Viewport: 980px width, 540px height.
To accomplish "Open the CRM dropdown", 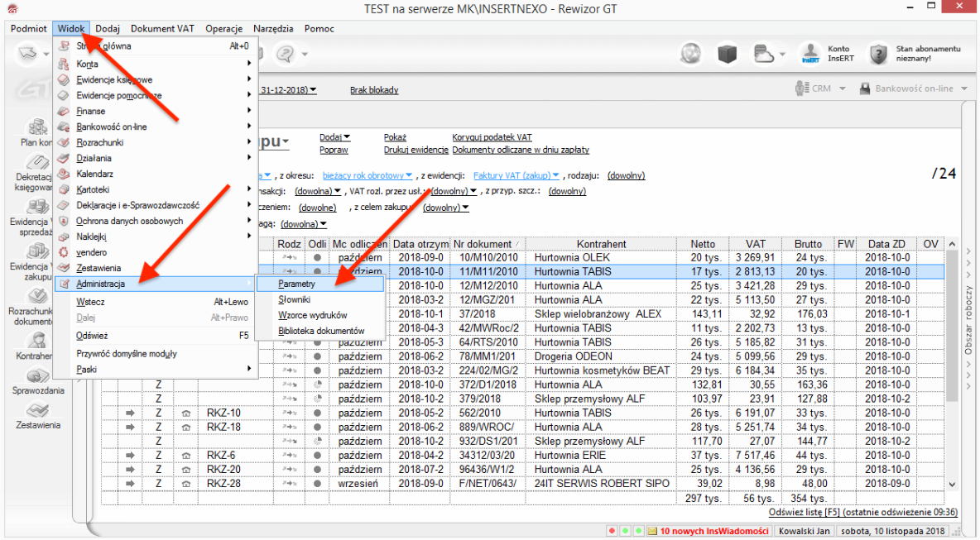I will [x=820, y=88].
